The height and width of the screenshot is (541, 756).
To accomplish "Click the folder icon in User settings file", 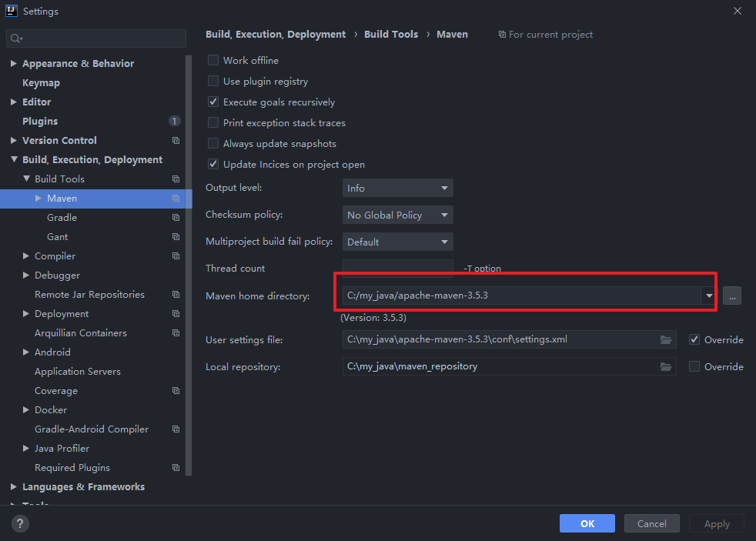I will 666,339.
